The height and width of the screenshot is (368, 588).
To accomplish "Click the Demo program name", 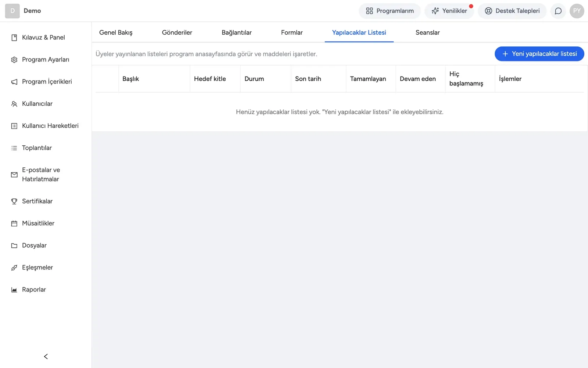I will coord(32,11).
